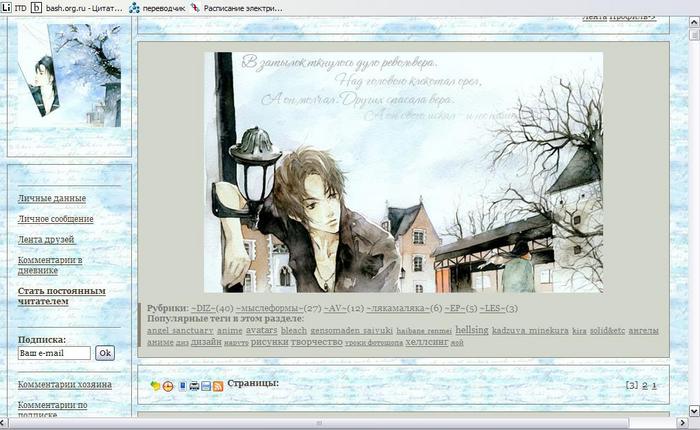Open the bash.org.ru bookmark
The width and height of the screenshot is (700, 430).
pyautogui.click(x=77, y=8)
